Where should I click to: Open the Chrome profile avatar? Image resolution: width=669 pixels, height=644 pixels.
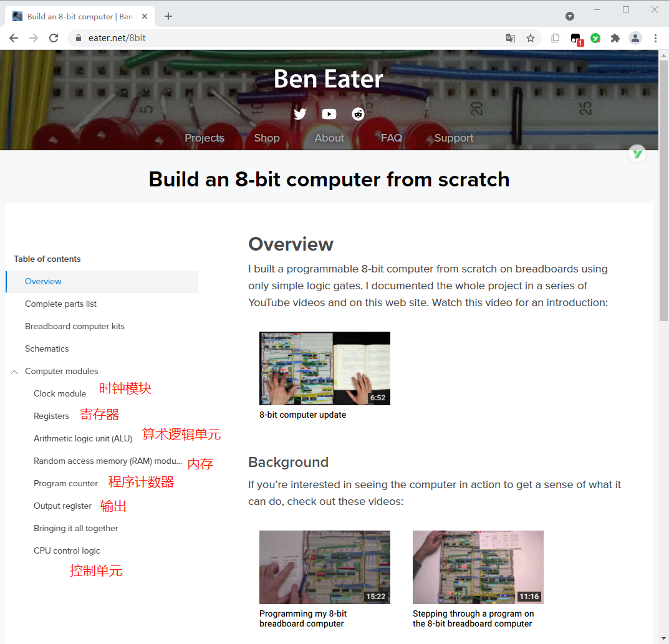(635, 38)
